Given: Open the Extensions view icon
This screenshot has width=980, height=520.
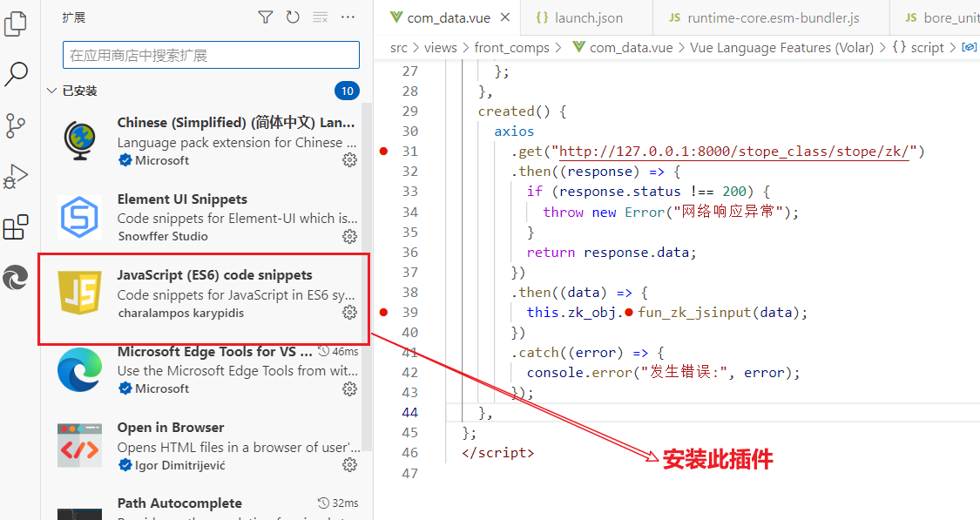Looking at the screenshot, I should [x=16, y=226].
